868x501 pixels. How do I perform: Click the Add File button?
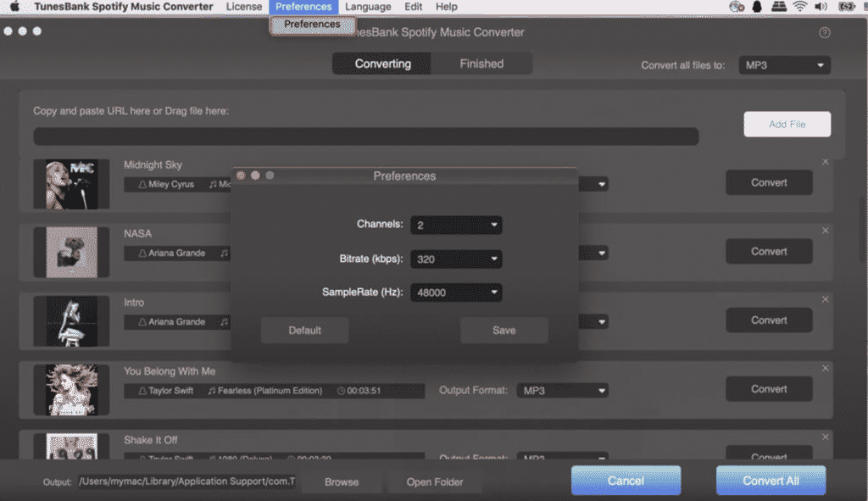pos(787,124)
